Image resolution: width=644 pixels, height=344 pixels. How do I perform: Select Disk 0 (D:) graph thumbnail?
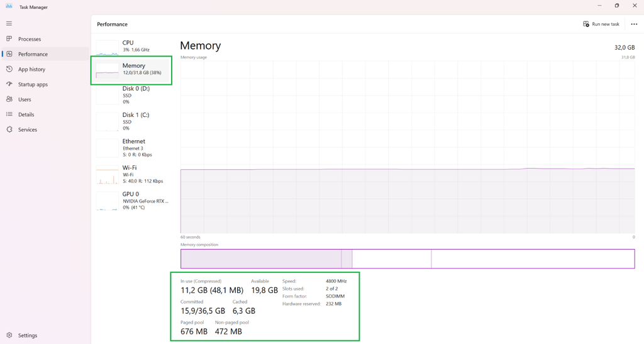click(x=107, y=95)
